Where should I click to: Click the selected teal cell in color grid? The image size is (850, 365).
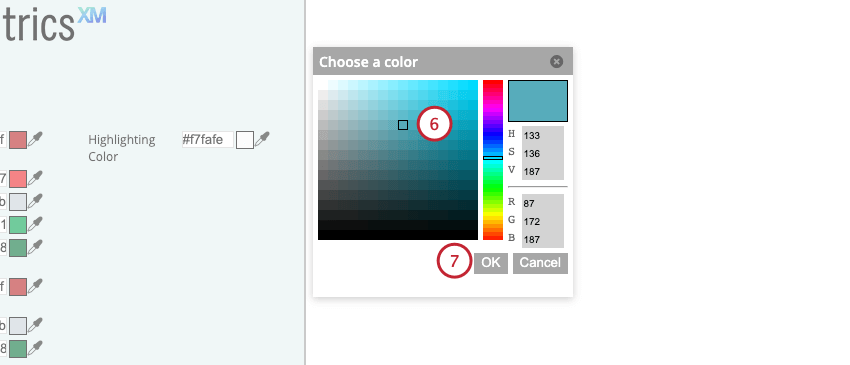(403, 125)
